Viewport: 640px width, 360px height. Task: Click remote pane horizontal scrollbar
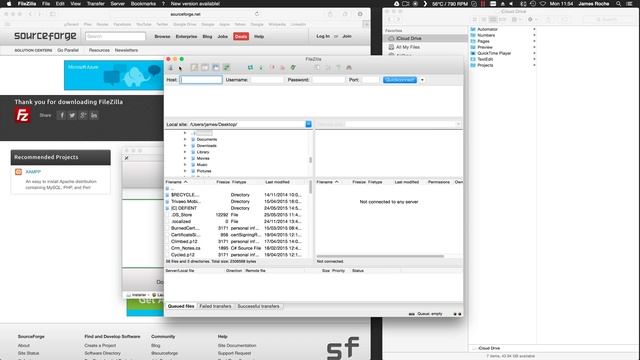pos(380,256)
